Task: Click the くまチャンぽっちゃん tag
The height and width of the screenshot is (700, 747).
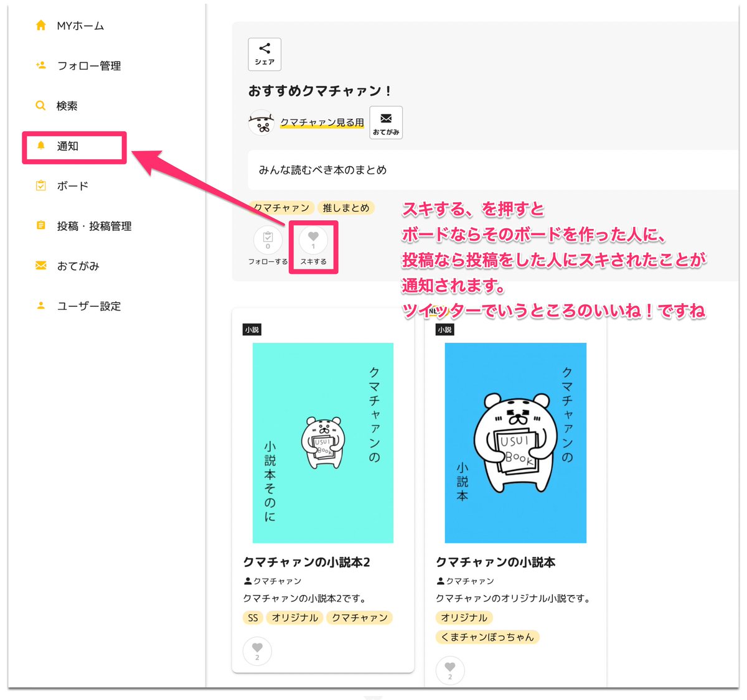Action: coord(487,637)
